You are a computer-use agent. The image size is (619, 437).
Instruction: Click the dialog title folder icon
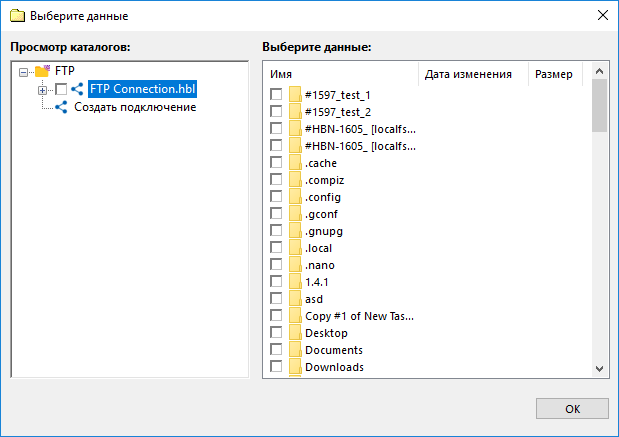[17, 16]
